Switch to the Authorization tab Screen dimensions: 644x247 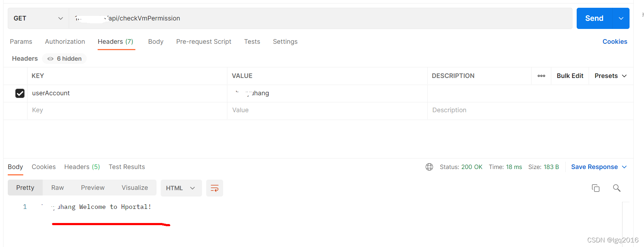65,42
